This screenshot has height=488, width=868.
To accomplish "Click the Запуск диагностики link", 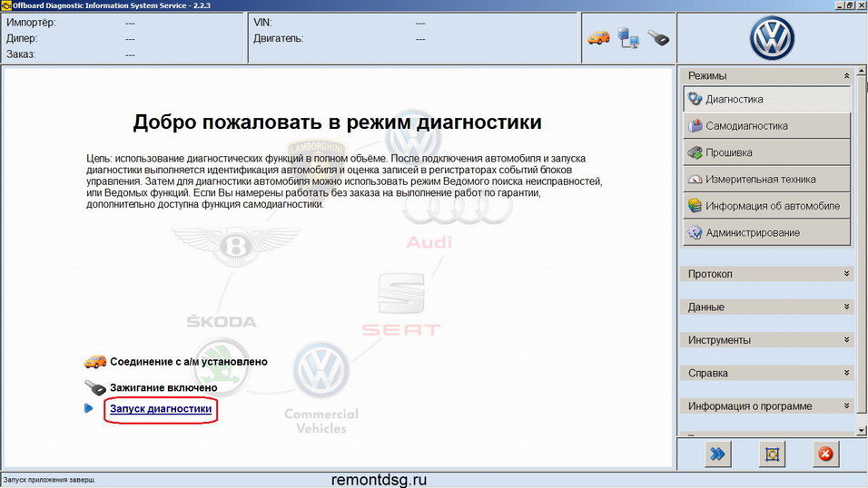I will [x=161, y=409].
